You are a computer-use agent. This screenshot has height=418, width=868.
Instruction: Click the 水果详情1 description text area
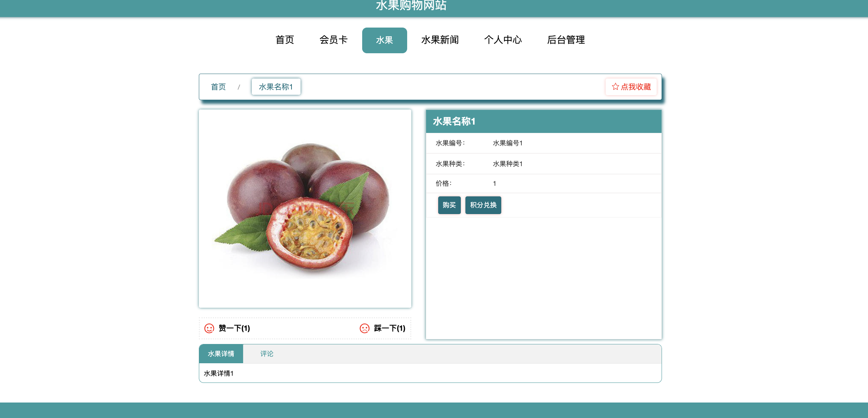click(219, 373)
